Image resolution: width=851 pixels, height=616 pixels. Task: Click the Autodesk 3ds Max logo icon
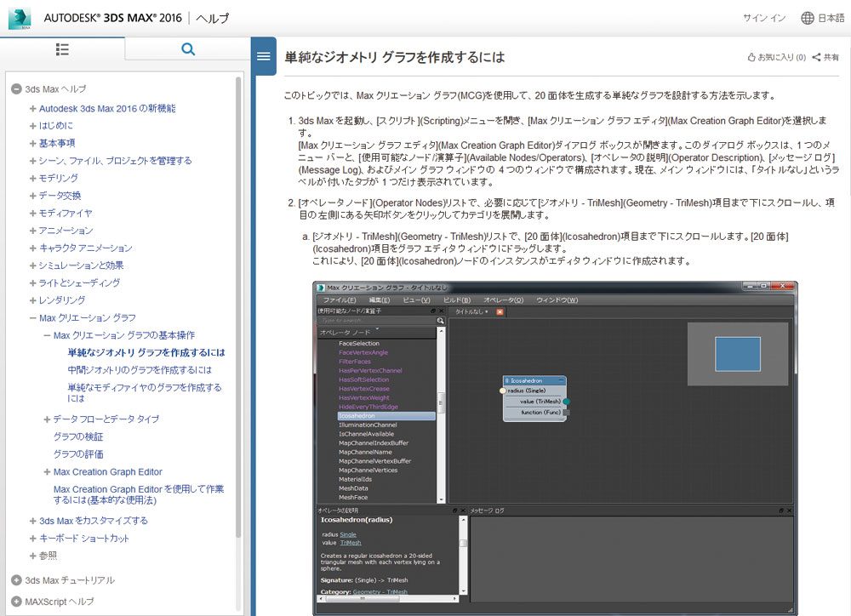click(20, 19)
